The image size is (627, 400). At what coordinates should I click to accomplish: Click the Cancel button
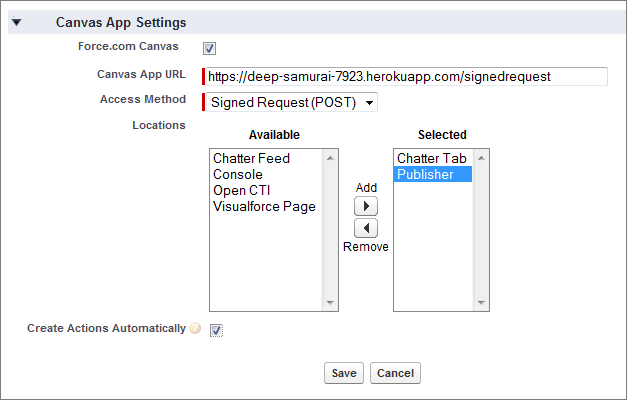tap(395, 373)
